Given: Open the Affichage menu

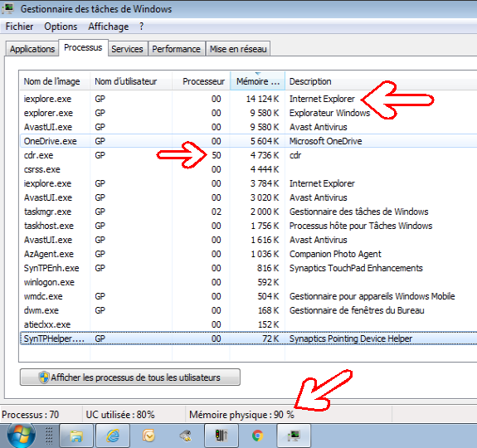Looking at the screenshot, I should tap(109, 27).
